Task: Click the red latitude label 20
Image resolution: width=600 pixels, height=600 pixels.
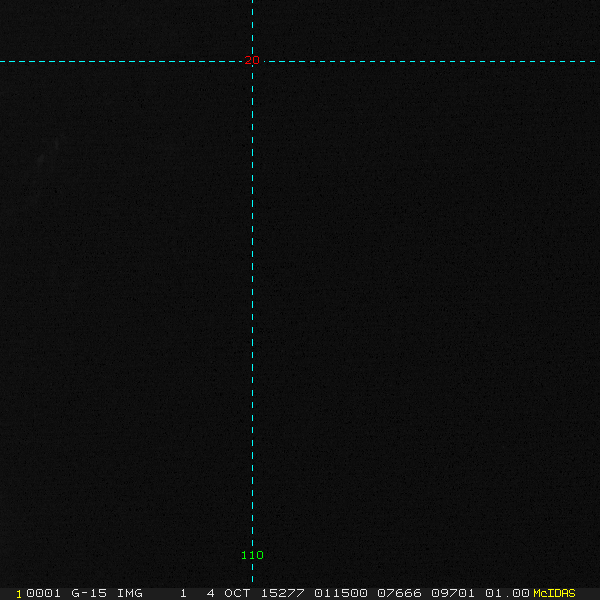Action: [x=252, y=61]
